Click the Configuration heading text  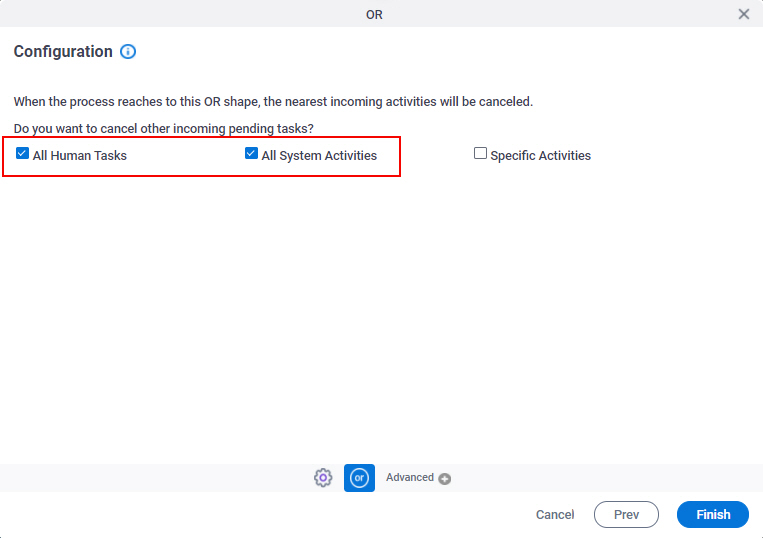click(63, 52)
